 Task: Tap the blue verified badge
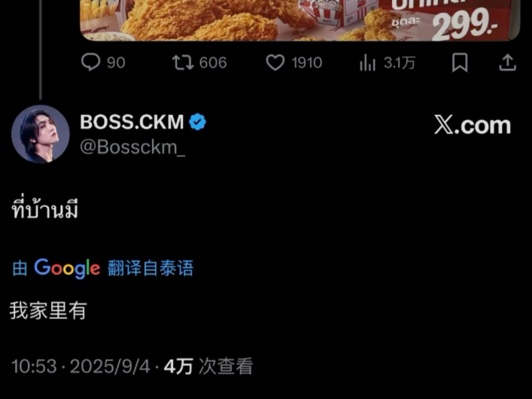[x=197, y=122]
